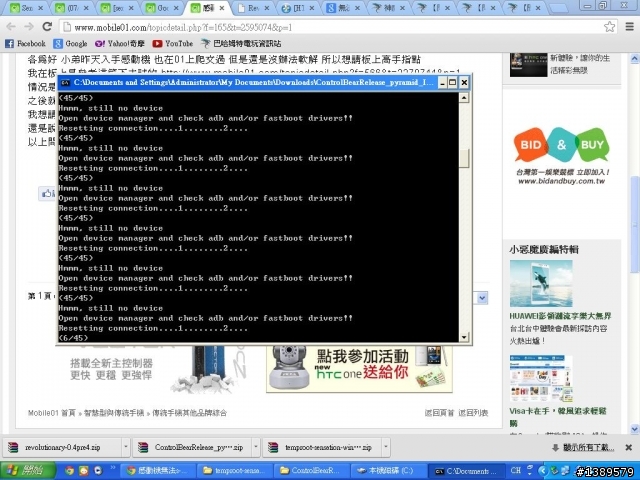The height and width of the screenshot is (480, 640).
Task: Click the like thumbs-up button on post
Action: point(47,193)
